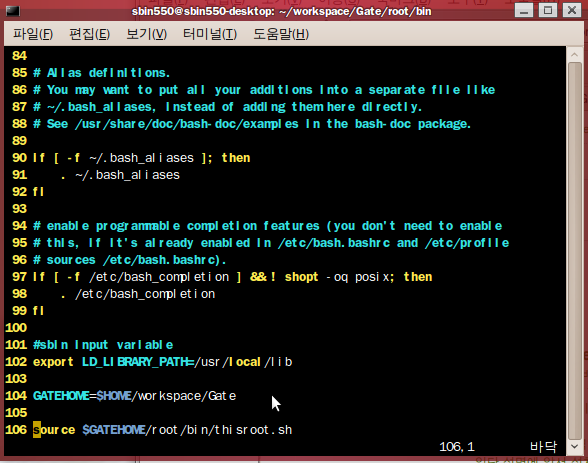588x463 pixels.
Task: Click the scrollbar down arrow
Action: (574, 446)
